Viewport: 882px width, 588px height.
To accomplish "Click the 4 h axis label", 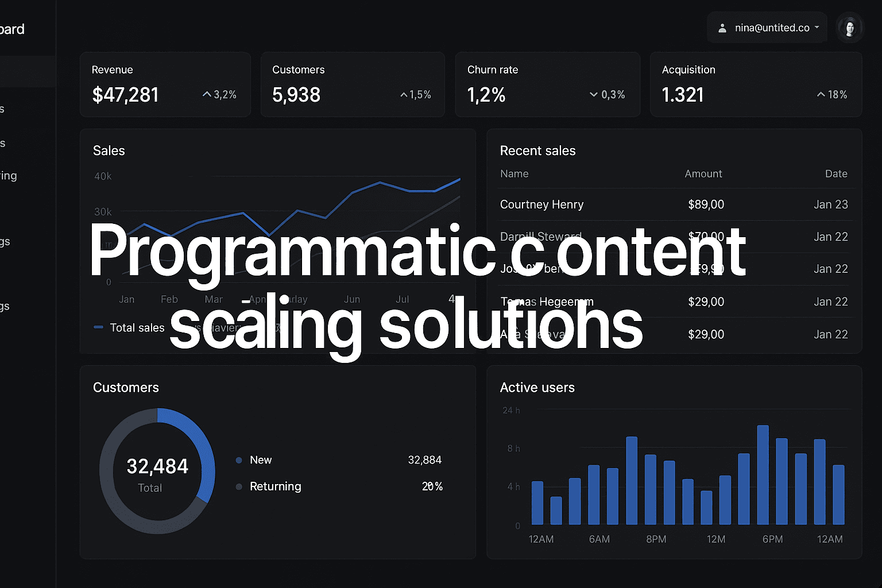I will 514,487.
